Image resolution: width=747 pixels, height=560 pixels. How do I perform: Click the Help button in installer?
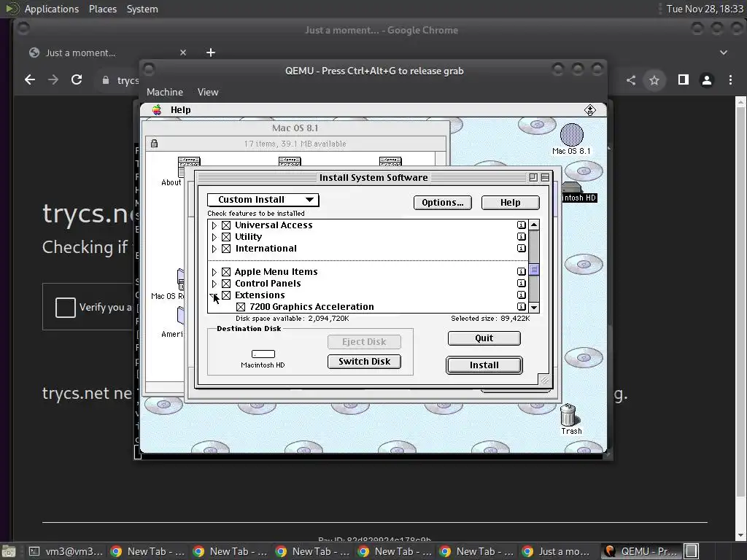(x=510, y=203)
